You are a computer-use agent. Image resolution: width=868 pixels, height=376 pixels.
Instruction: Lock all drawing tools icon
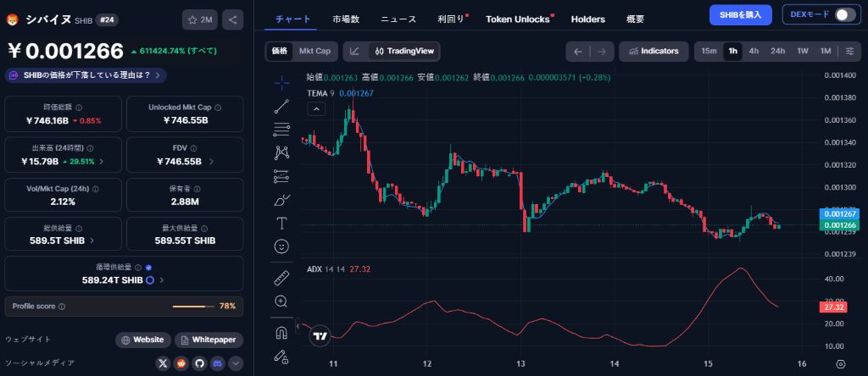(x=281, y=356)
